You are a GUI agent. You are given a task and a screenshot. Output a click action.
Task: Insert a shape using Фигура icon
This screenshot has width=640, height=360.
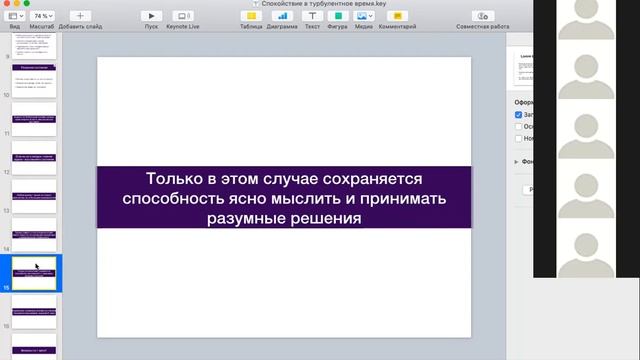[x=338, y=16]
